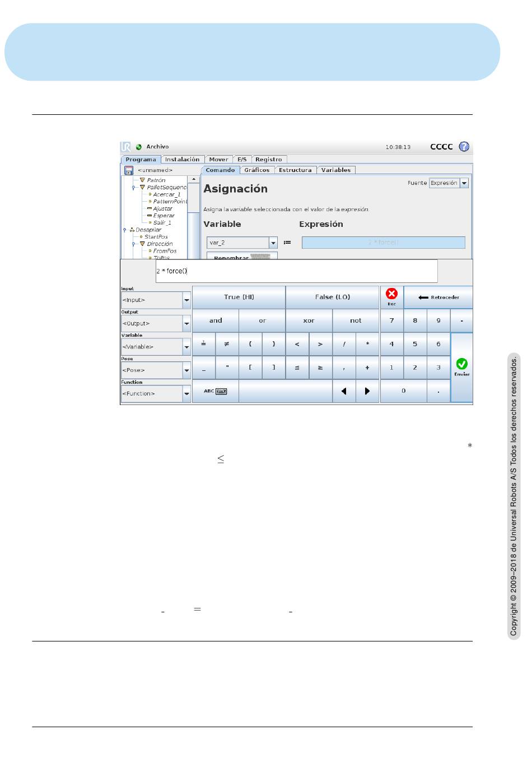Viewport: 532px width, 772px height.
Task: Click the not-equal ≠ key
Action: [x=227, y=344]
